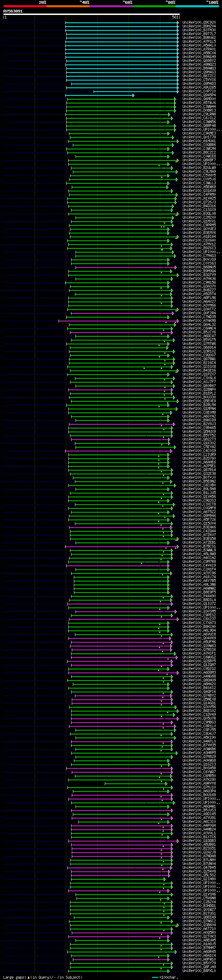Open hit UniRef100_B0SA58
222x980 pixels.
199,768
